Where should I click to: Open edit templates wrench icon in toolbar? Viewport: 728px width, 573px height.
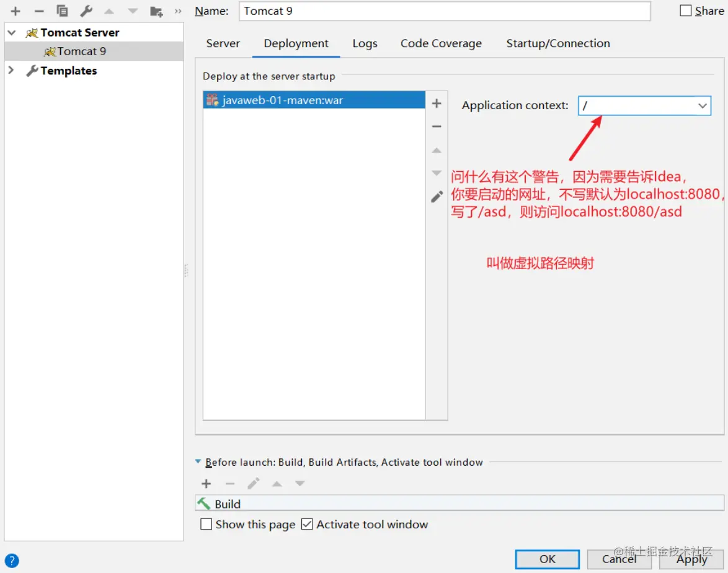coord(86,11)
